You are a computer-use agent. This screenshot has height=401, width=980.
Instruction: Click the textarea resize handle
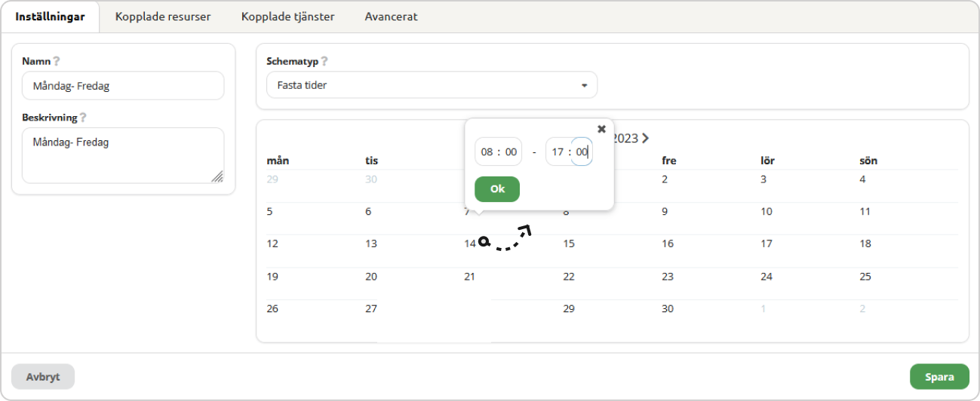217,176
